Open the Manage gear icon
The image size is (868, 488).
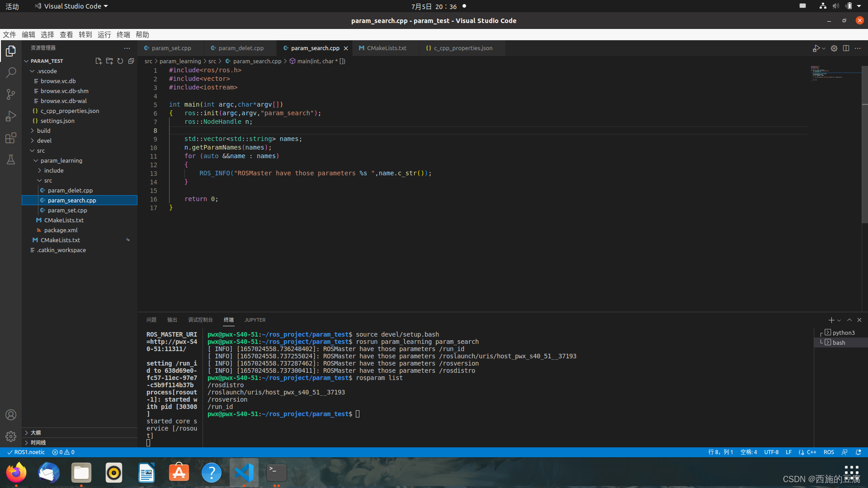click(x=11, y=436)
